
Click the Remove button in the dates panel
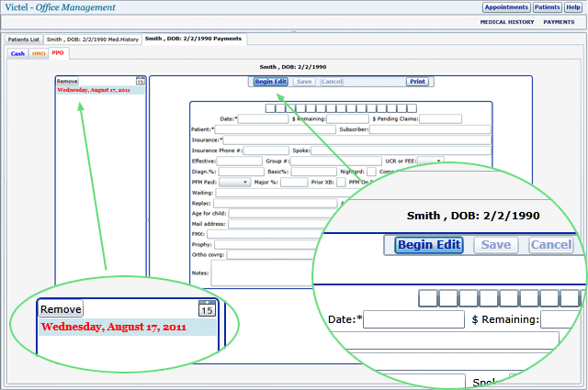point(67,81)
